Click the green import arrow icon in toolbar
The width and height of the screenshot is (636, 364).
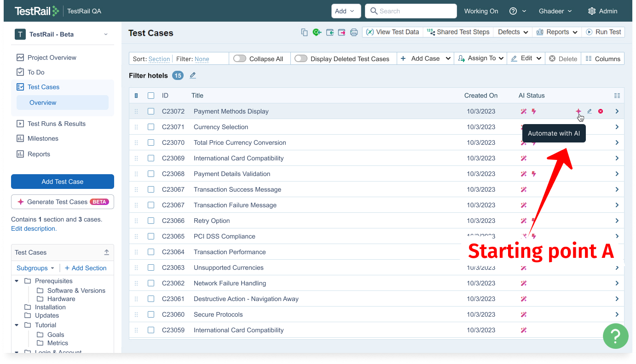click(330, 32)
